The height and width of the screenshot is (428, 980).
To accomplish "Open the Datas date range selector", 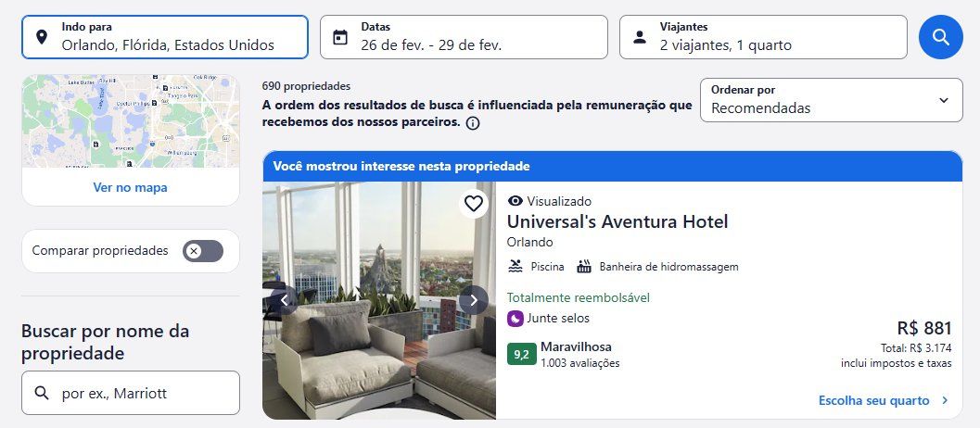I will pyautogui.click(x=464, y=37).
